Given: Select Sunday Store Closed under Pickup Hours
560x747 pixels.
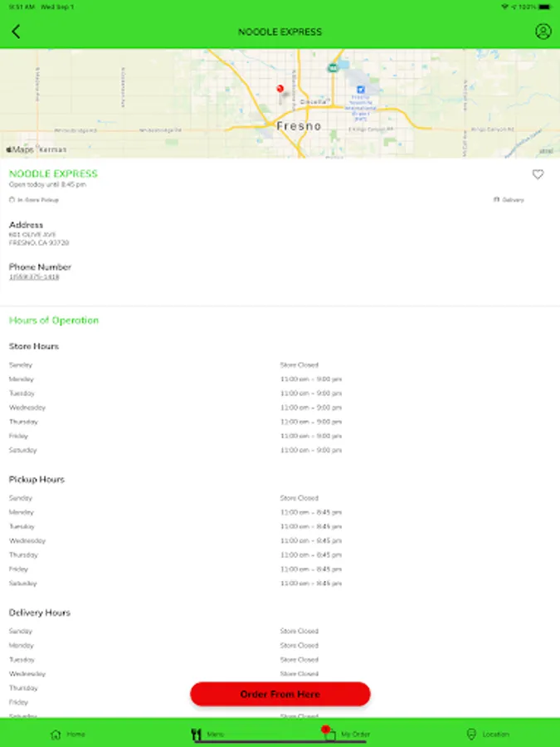Looking at the screenshot, I should coord(299,498).
